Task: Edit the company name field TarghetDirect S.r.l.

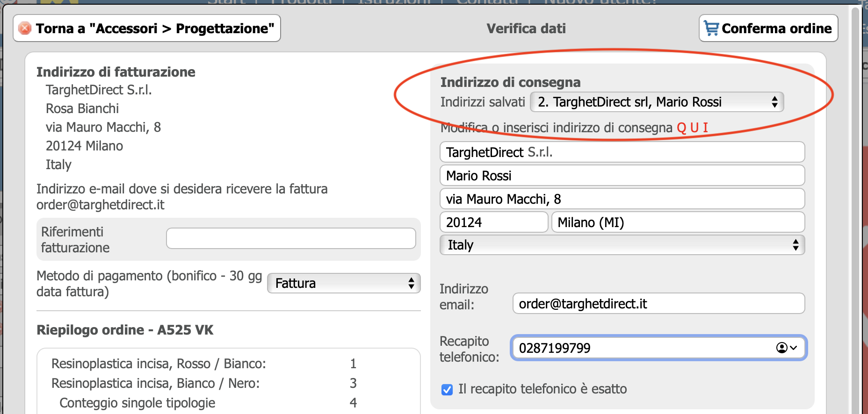Action: tap(622, 152)
